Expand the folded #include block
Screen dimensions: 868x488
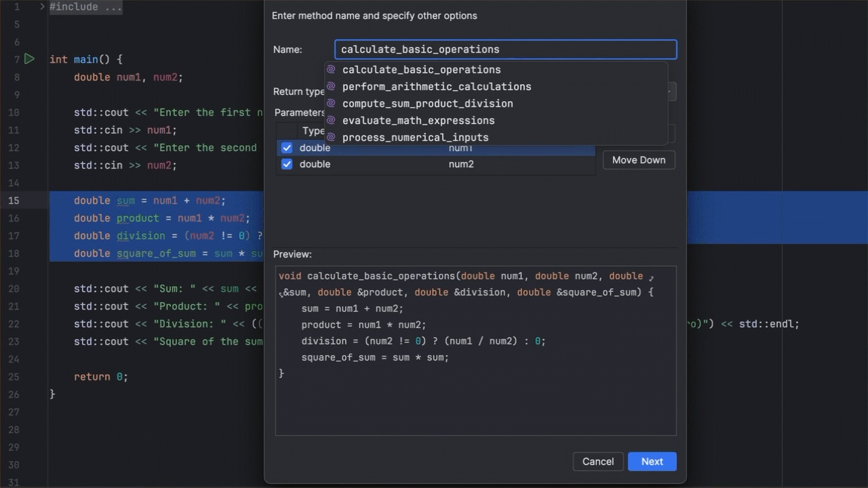pyautogui.click(x=43, y=7)
